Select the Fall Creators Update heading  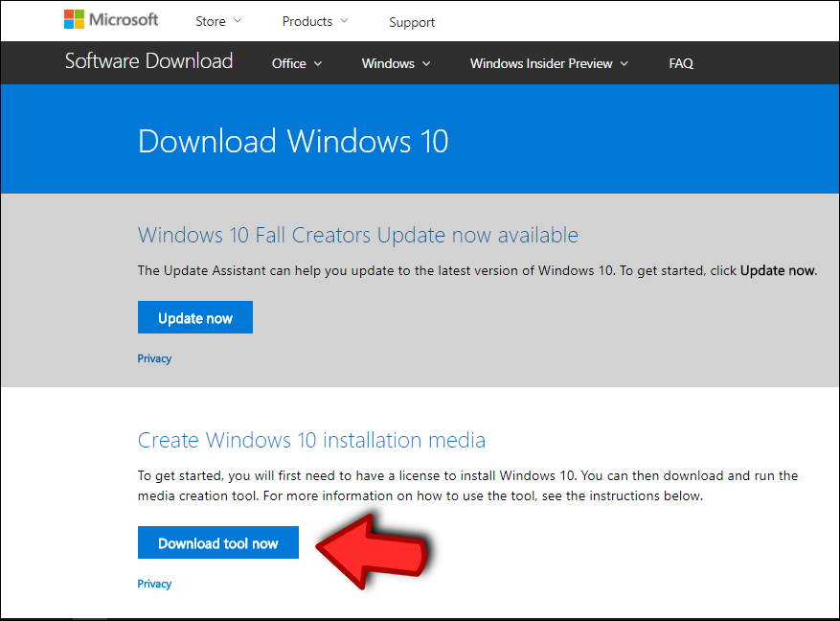click(x=358, y=235)
